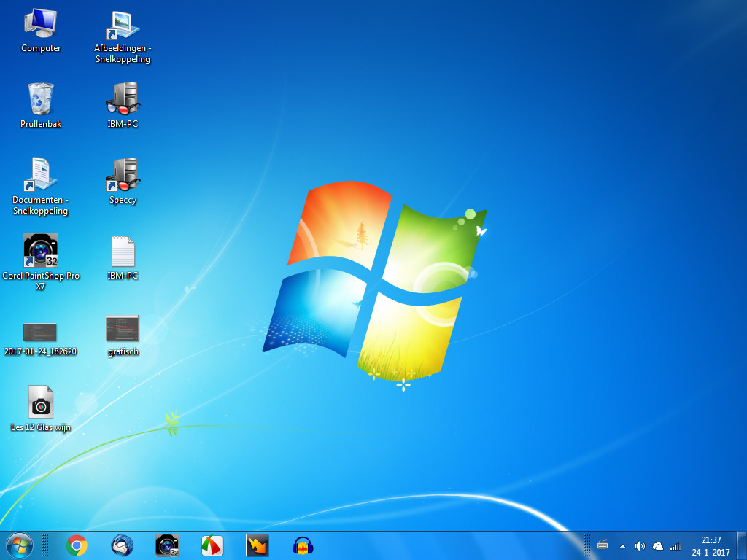Select the Computer desktop icon
Viewport: 747px width, 560px height.
[x=41, y=31]
